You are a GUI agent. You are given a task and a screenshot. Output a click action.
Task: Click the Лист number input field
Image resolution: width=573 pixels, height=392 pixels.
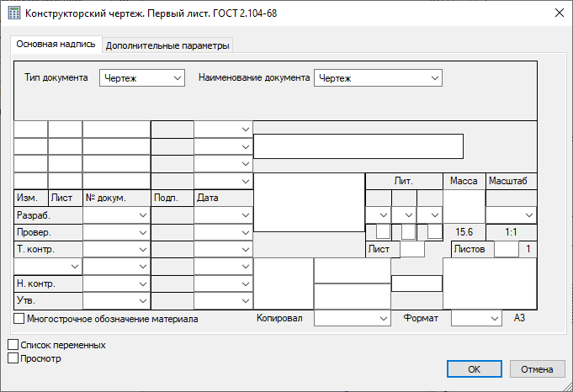(411, 249)
